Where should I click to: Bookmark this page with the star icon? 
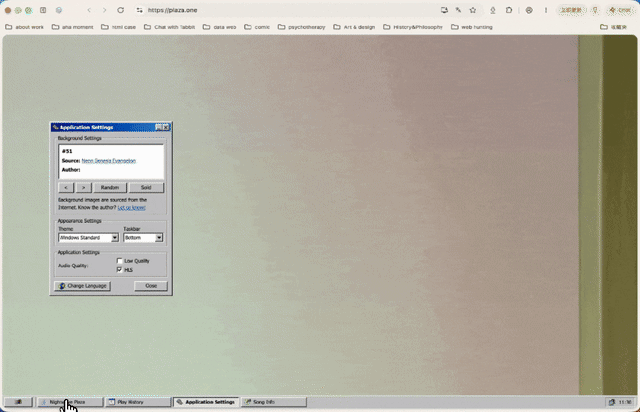[x=473, y=10]
